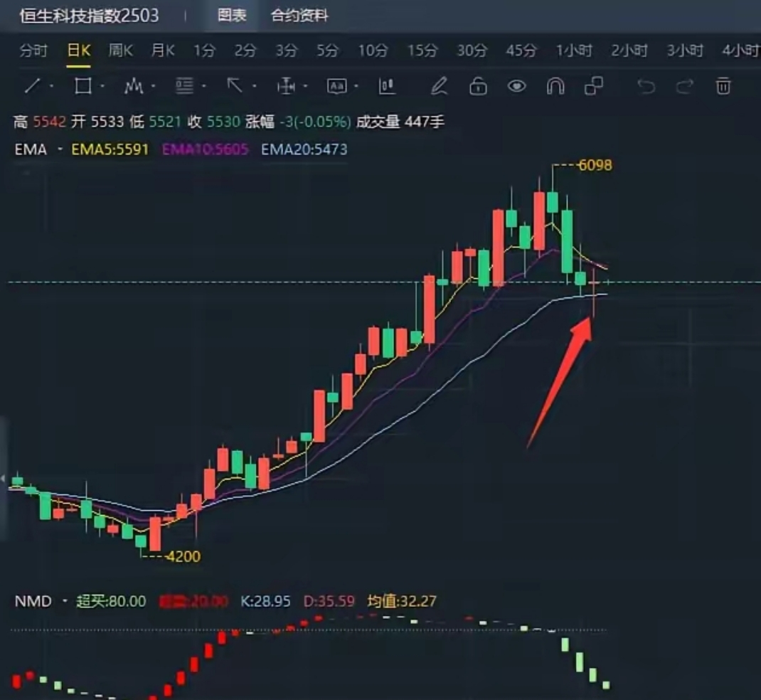This screenshot has height=700, width=761.
Task: Enable the magnet snapping mode
Action: click(556, 86)
